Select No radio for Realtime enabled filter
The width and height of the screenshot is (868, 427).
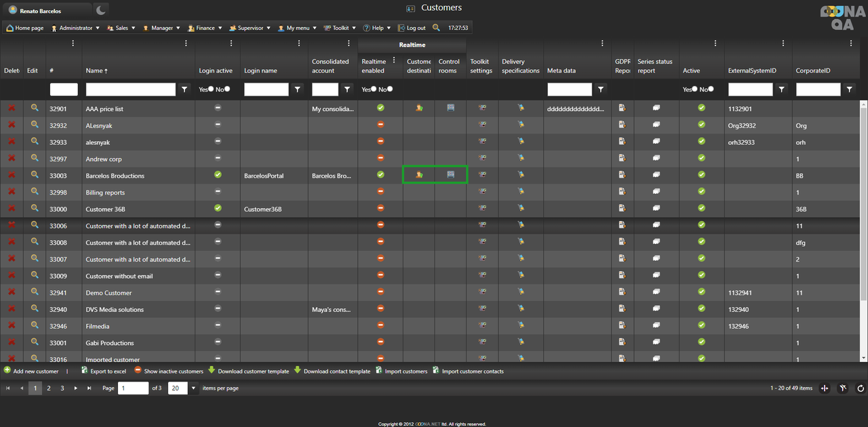click(390, 89)
